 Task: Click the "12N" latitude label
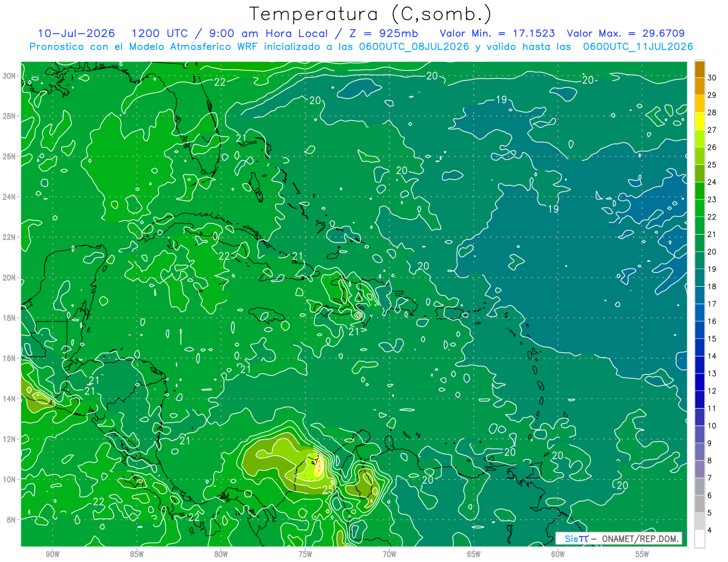click(9, 439)
